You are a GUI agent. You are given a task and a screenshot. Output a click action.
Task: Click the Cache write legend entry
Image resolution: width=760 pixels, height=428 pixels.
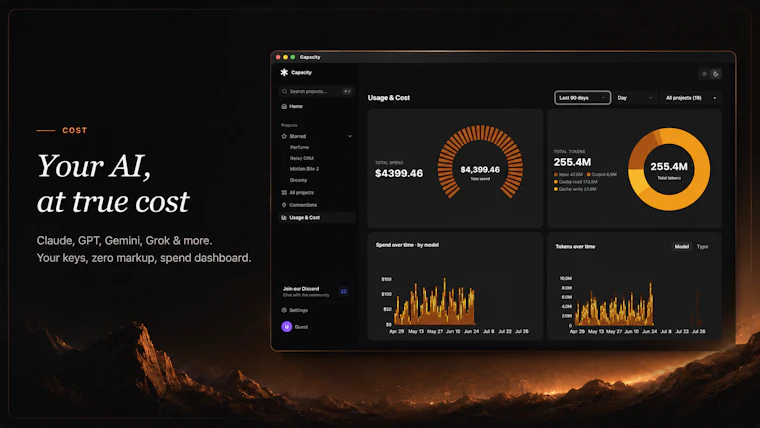pos(575,189)
